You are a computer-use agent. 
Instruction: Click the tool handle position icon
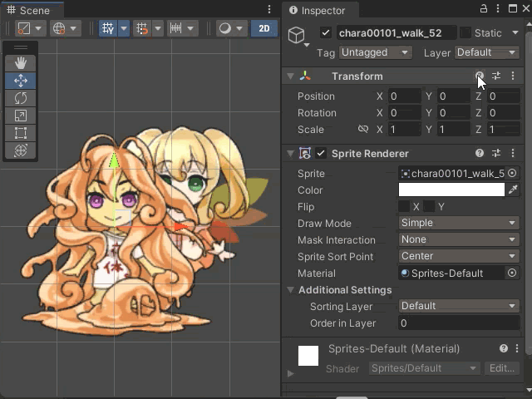pos(24,28)
